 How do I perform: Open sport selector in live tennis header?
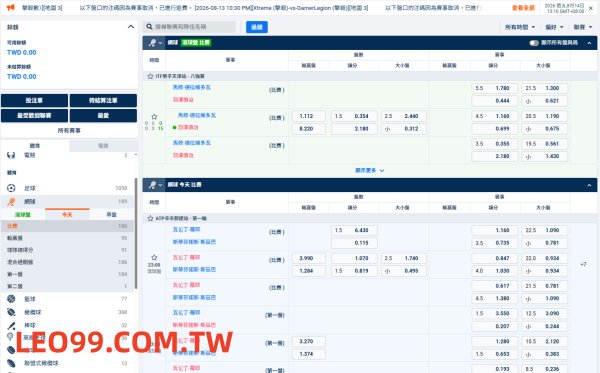click(155, 42)
